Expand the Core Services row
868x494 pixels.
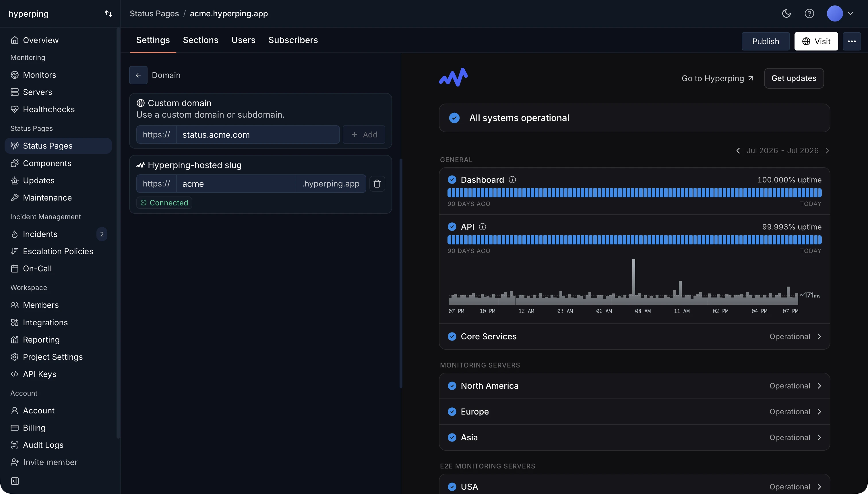pos(634,337)
